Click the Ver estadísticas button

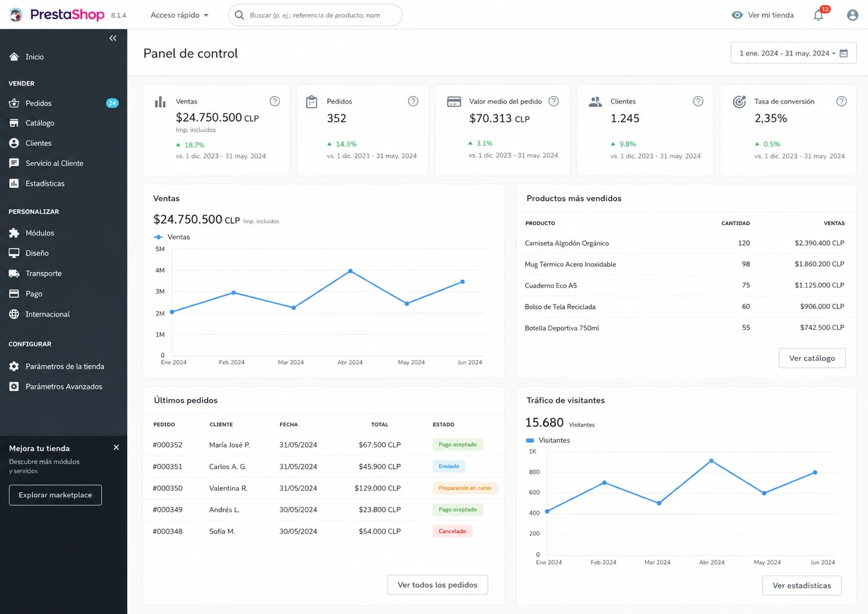(x=802, y=585)
